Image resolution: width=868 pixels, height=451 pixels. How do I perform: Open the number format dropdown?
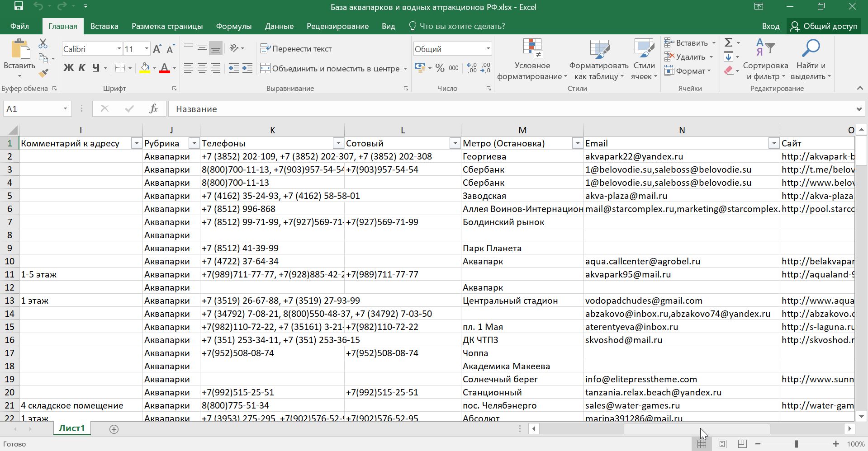488,49
